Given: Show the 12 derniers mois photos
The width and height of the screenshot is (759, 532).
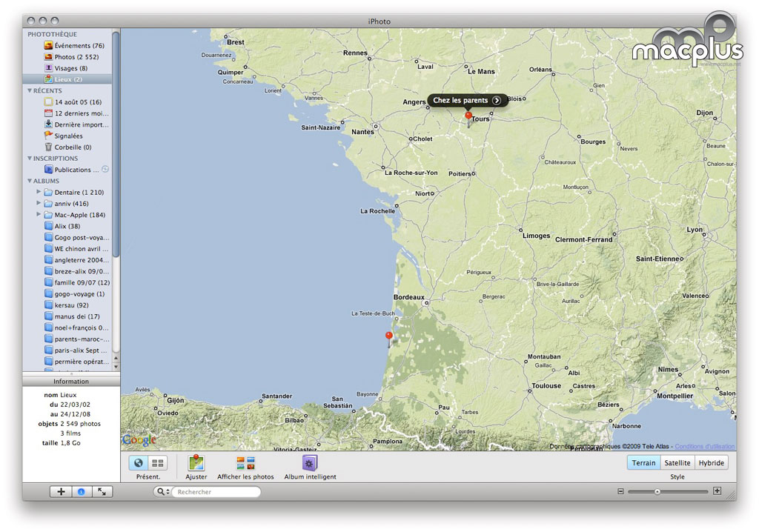Looking at the screenshot, I should 76,113.
